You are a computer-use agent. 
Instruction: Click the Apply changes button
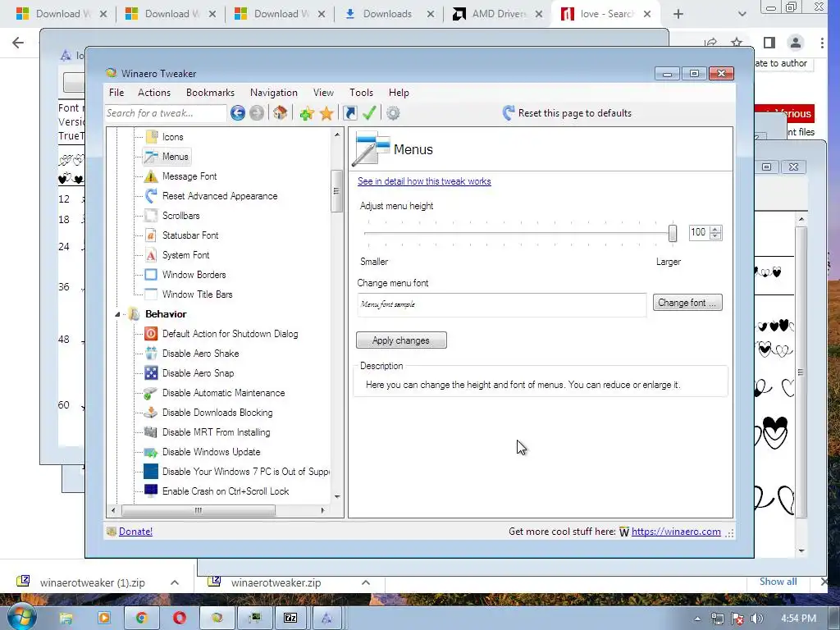[x=401, y=340]
